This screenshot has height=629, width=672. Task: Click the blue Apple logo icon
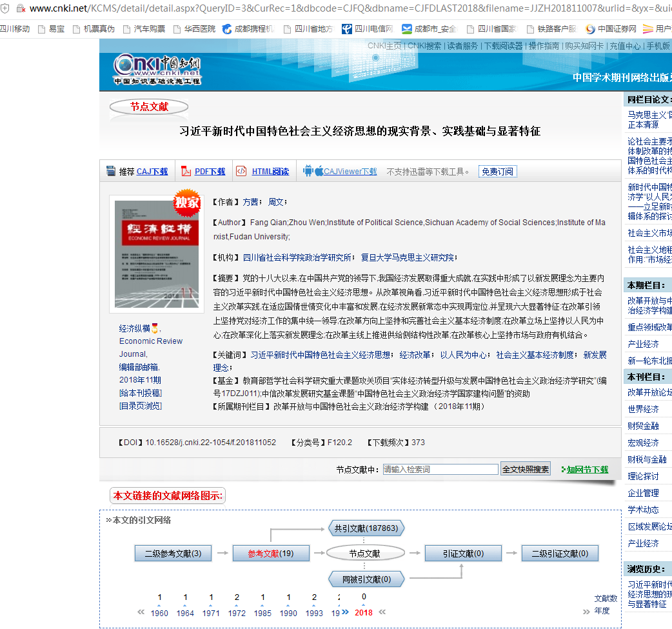[319, 172]
